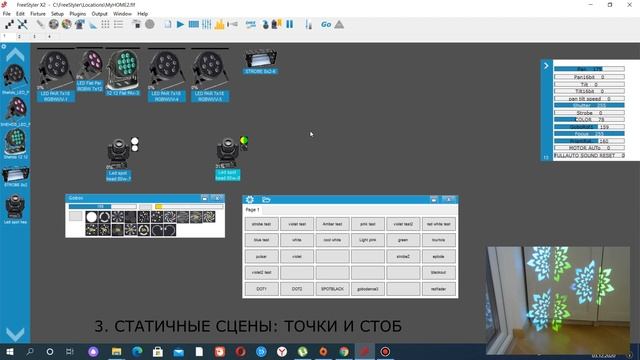Image resolution: width=640 pixels, height=360 pixels.
Task: Click the Go button in the toolbar
Action: coord(326,24)
